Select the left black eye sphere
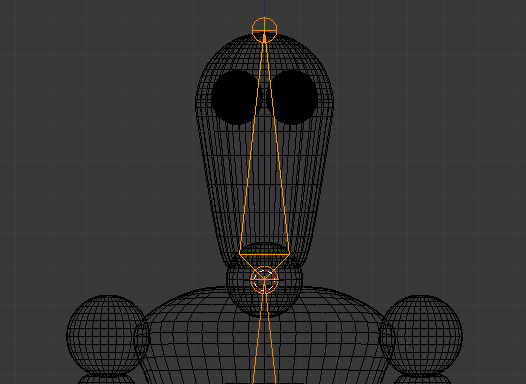 pyautogui.click(x=236, y=97)
